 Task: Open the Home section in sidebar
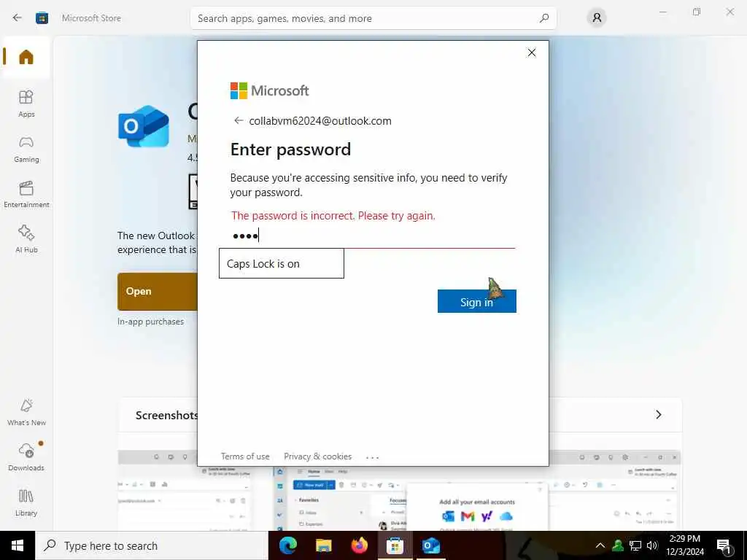[x=26, y=57]
